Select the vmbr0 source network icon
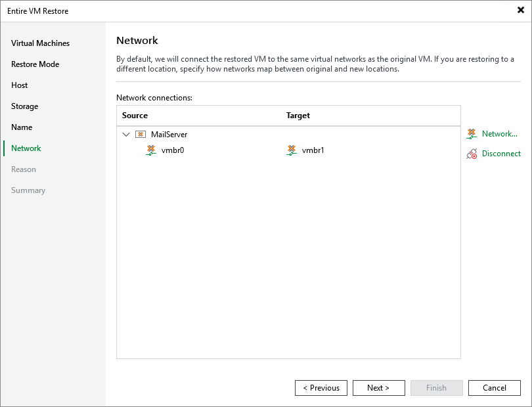The image size is (532, 407). tap(151, 150)
